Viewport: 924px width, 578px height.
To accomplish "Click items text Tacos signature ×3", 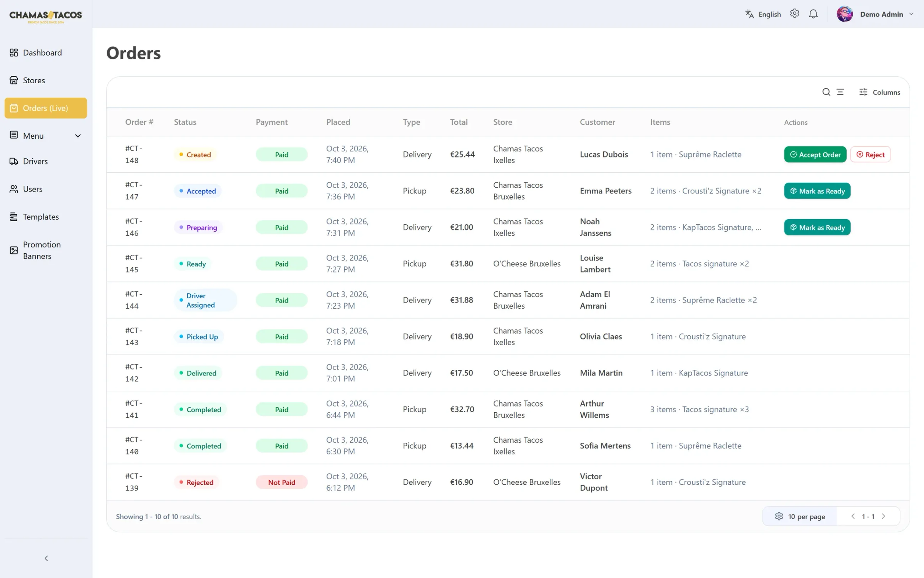I will (x=715, y=409).
